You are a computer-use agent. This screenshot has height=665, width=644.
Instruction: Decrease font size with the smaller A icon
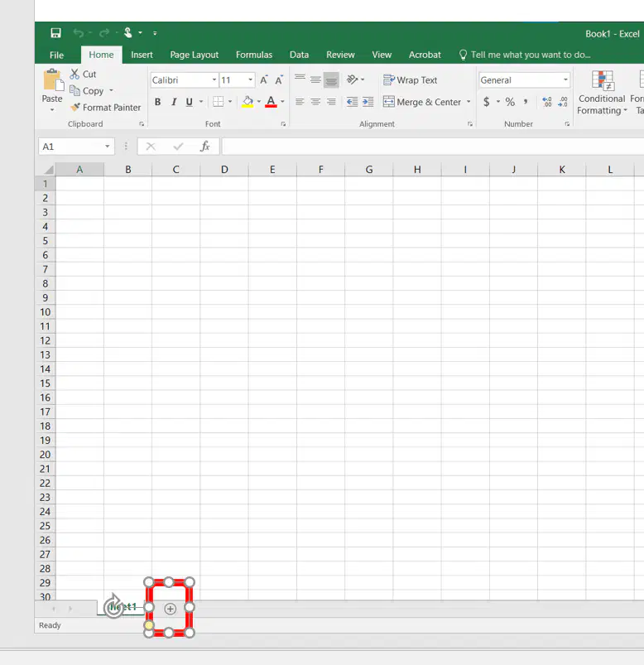[279, 80]
